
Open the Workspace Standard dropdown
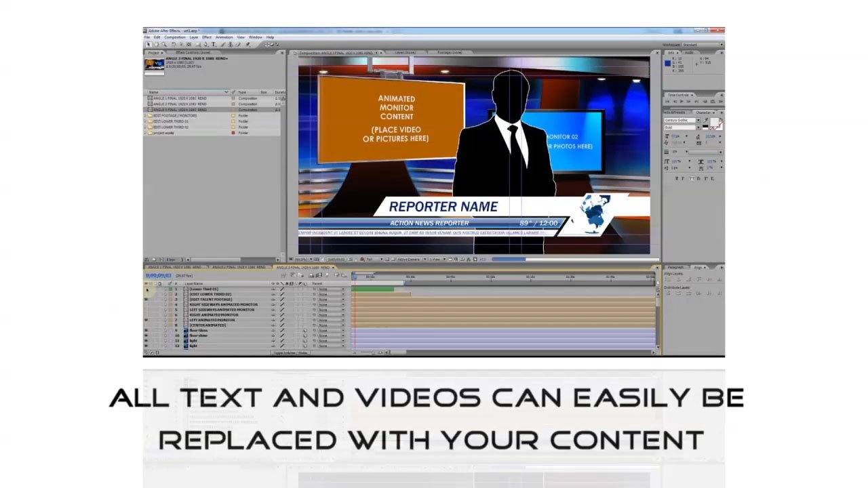(x=703, y=45)
